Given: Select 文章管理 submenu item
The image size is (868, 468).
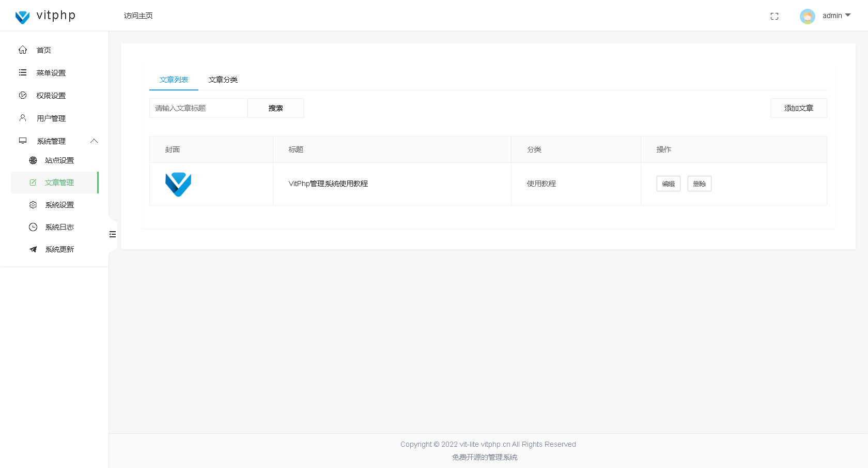Looking at the screenshot, I should [54, 183].
